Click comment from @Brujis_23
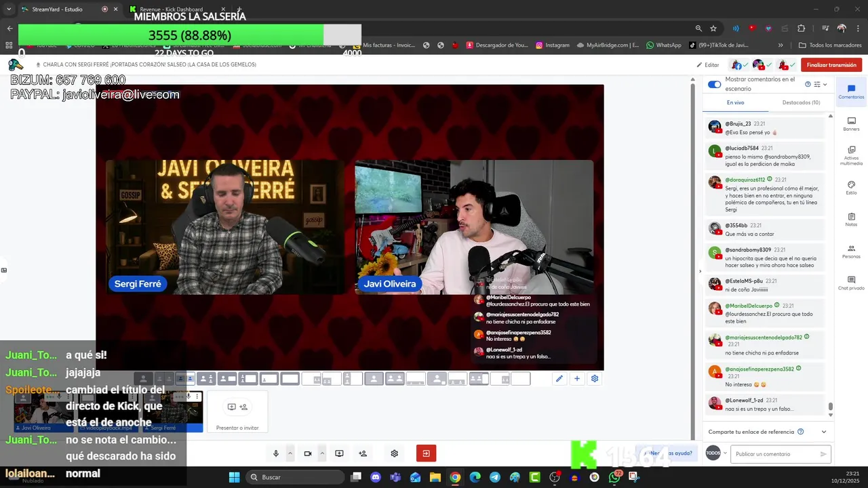 point(766,128)
